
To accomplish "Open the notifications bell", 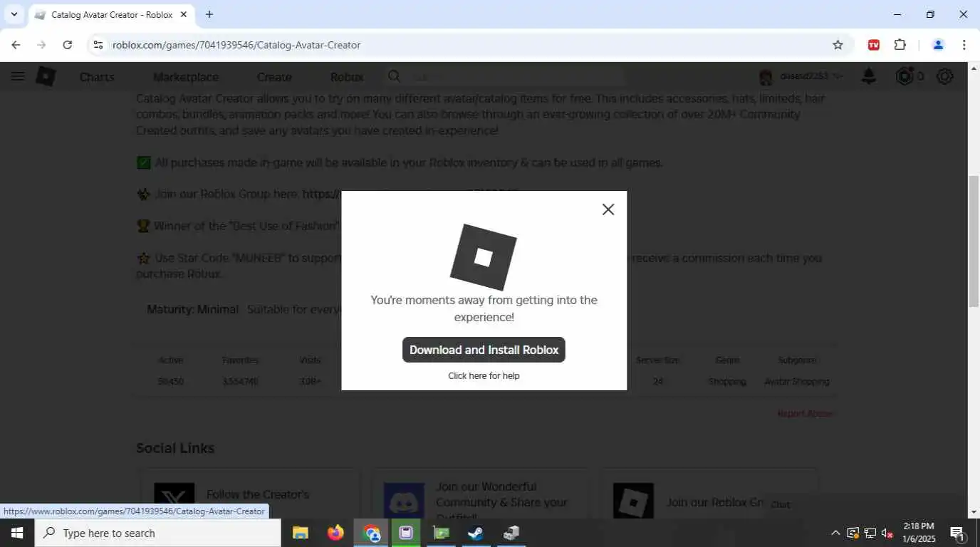I will tap(869, 76).
